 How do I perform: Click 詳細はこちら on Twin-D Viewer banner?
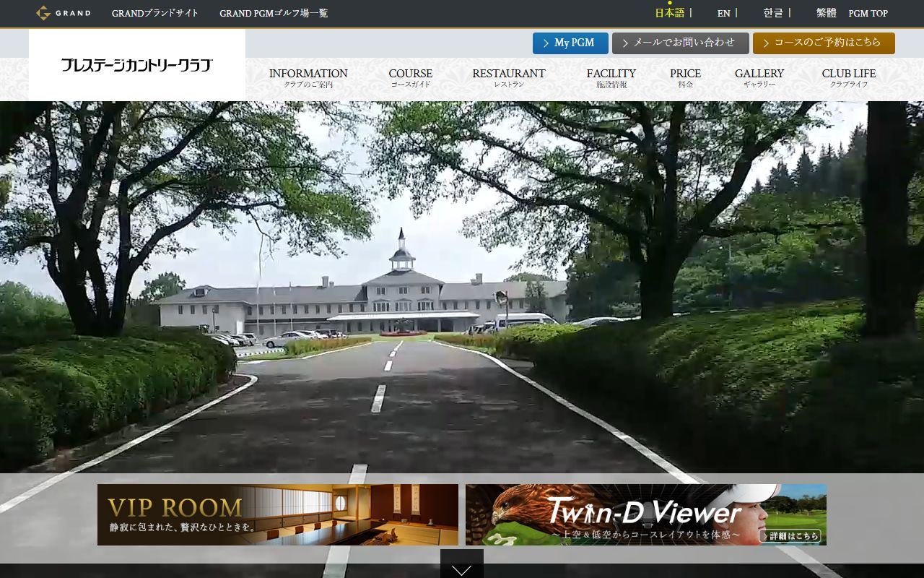[x=790, y=535]
